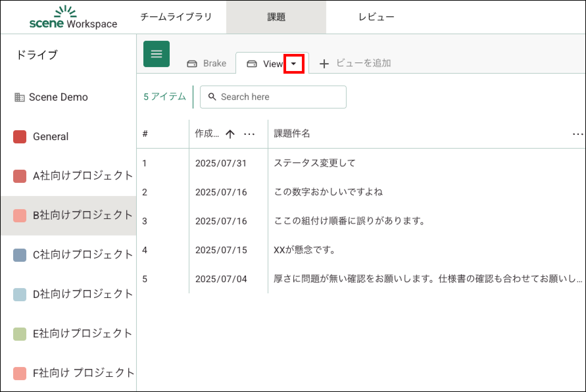The image size is (586, 392).
Task: Expand the View tab dropdown arrow
Action: coord(294,64)
